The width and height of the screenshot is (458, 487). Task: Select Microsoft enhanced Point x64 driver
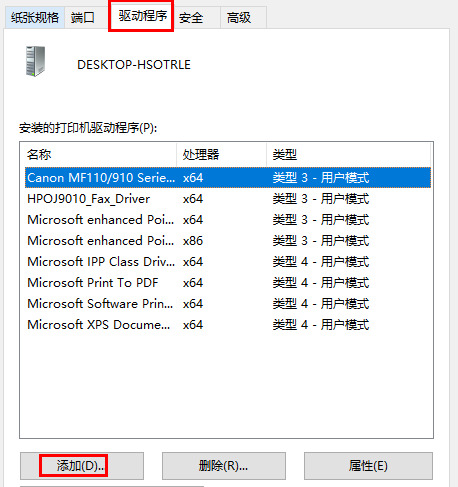[228, 220]
